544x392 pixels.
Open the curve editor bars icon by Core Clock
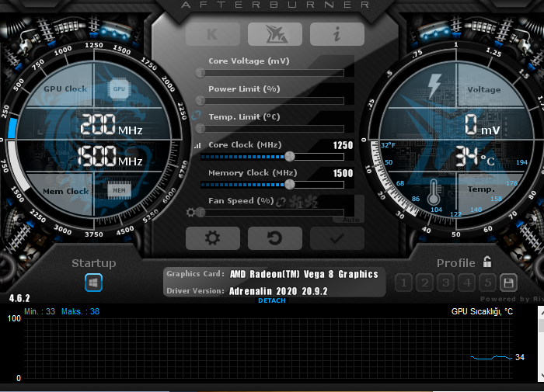(197, 146)
